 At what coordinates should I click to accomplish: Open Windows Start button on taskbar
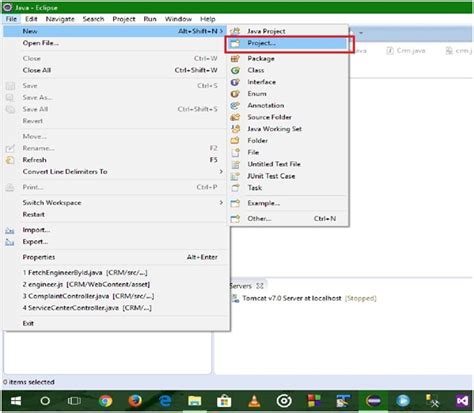point(16,401)
